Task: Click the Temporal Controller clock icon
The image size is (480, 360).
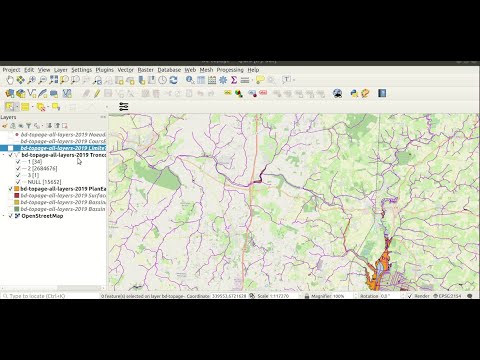Action: point(162,80)
